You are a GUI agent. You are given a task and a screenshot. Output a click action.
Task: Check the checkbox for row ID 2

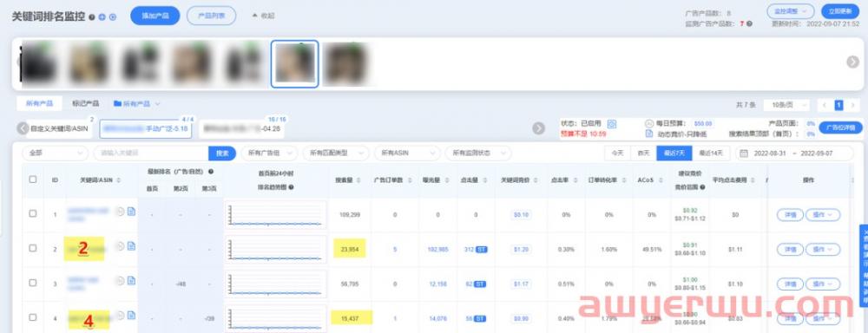33,248
